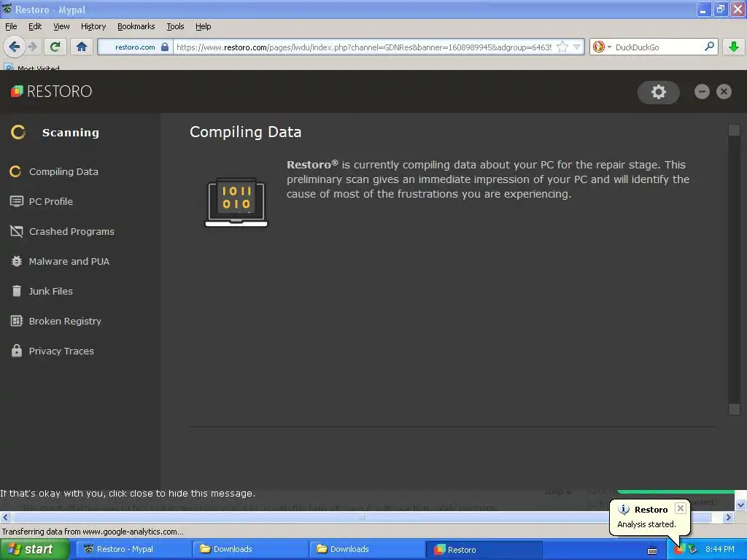This screenshot has width=747, height=560.
Task: Open the Tools menu
Action: pyautogui.click(x=175, y=26)
